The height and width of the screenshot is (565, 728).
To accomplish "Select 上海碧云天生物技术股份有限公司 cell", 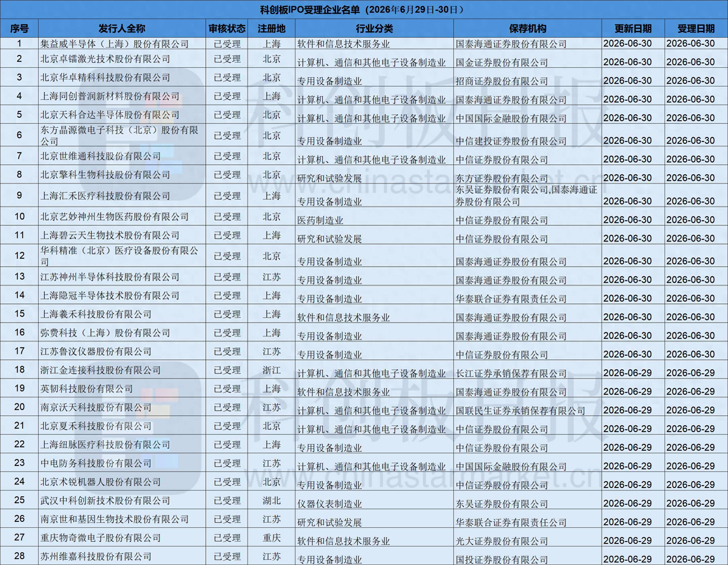I will point(122,235).
